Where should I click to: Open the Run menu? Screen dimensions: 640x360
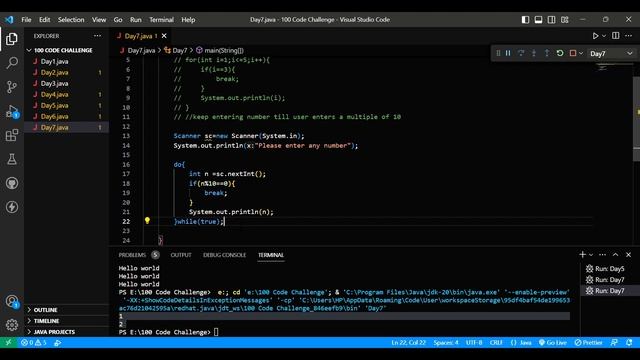[136, 20]
